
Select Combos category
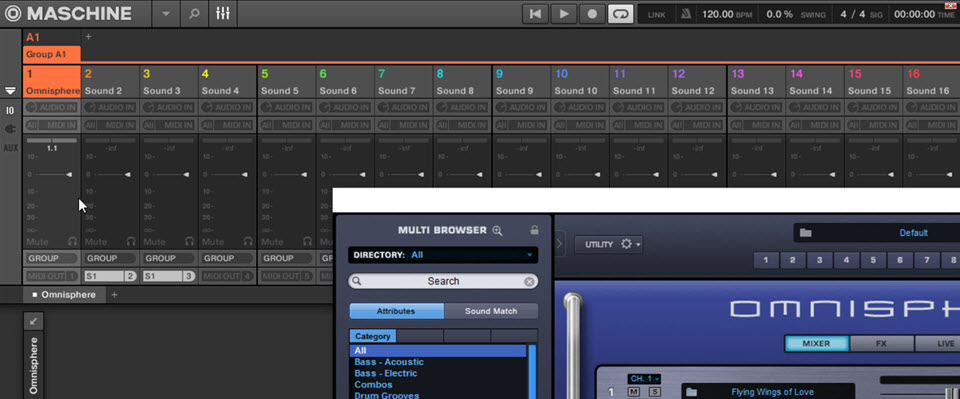pyautogui.click(x=373, y=385)
